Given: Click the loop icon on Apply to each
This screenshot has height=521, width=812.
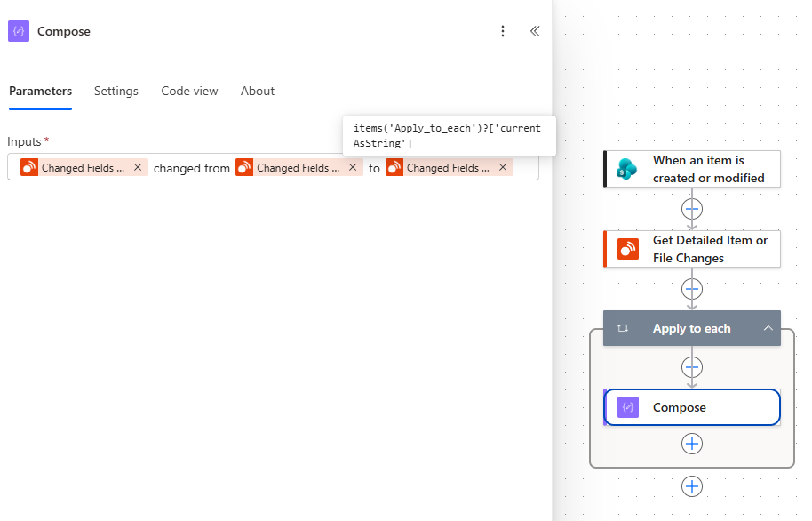Looking at the screenshot, I should [x=623, y=328].
